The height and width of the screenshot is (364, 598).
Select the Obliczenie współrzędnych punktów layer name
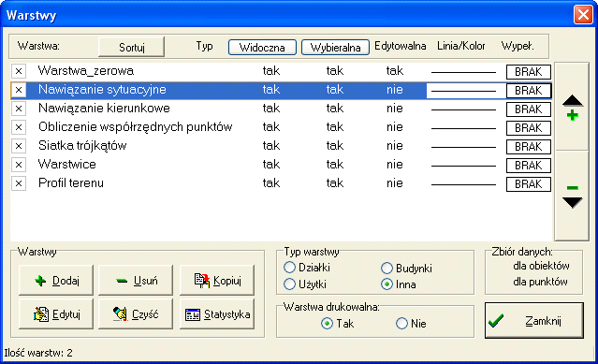pos(136,127)
